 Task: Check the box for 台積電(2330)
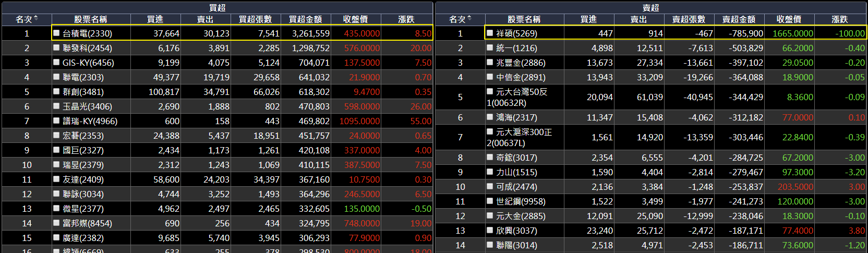coord(56,33)
